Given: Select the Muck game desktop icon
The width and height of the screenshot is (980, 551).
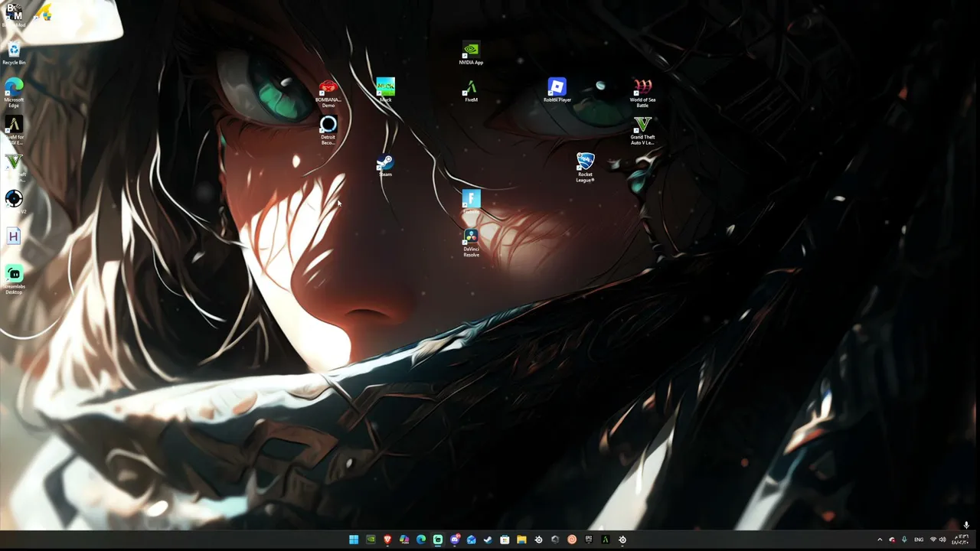Looking at the screenshot, I should coord(385,90).
